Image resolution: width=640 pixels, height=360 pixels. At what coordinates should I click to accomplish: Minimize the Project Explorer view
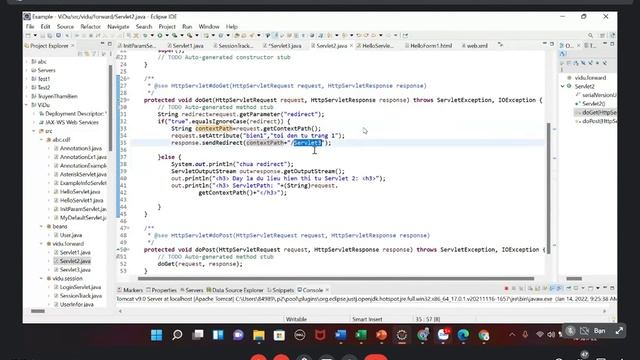click(x=102, y=44)
